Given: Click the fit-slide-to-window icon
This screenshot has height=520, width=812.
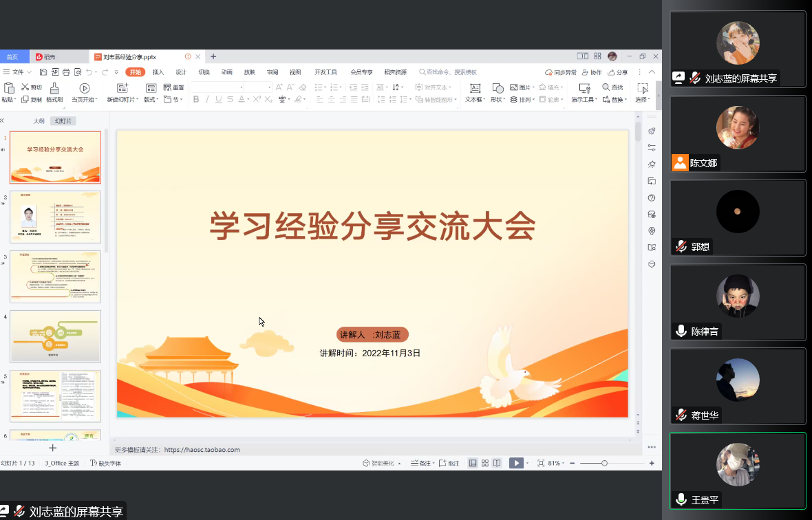Looking at the screenshot, I should click(541, 463).
